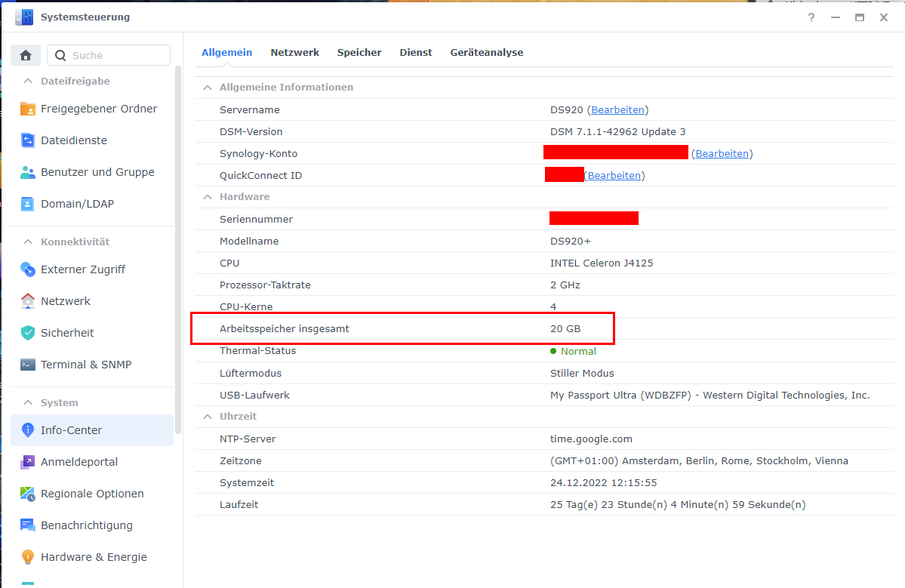Click the Lüftermodus label
This screenshot has height=588, width=905.
click(x=251, y=374)
